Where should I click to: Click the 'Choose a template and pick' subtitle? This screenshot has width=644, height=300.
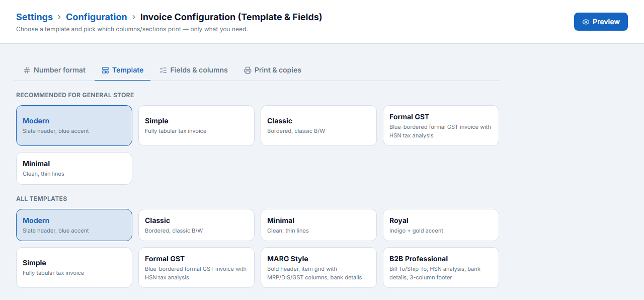coord(132,29)
